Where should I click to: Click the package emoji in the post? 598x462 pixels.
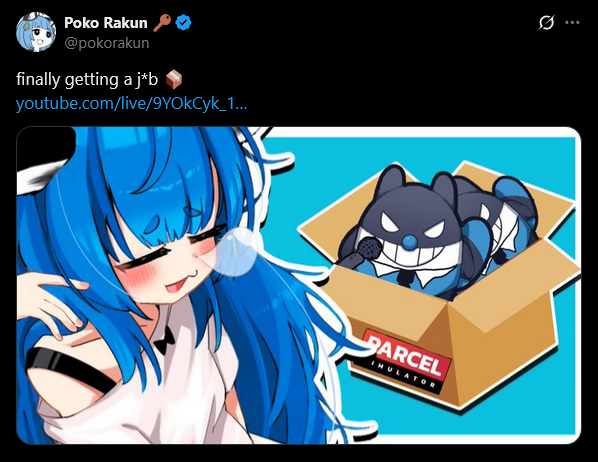coord(174,79)
